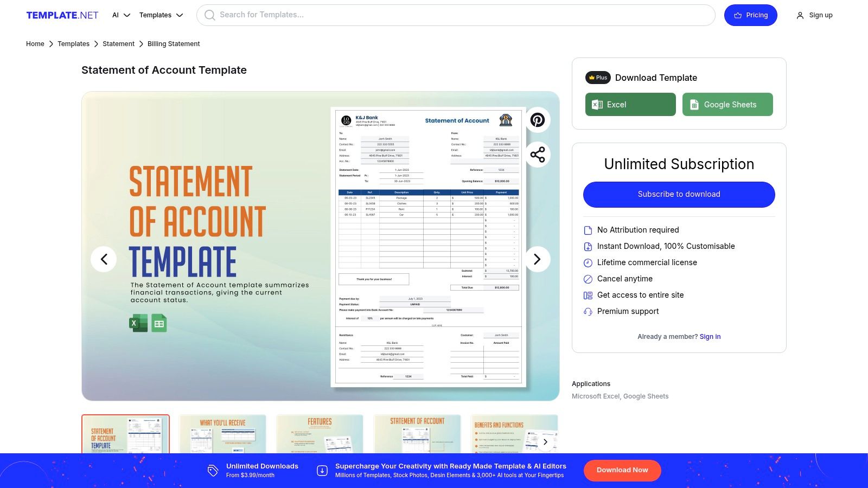Viewport: 868px width, 488px height.
Task: Click the 'Microsoft Excel, Google Sheets' text
Action: click(620, 396)
